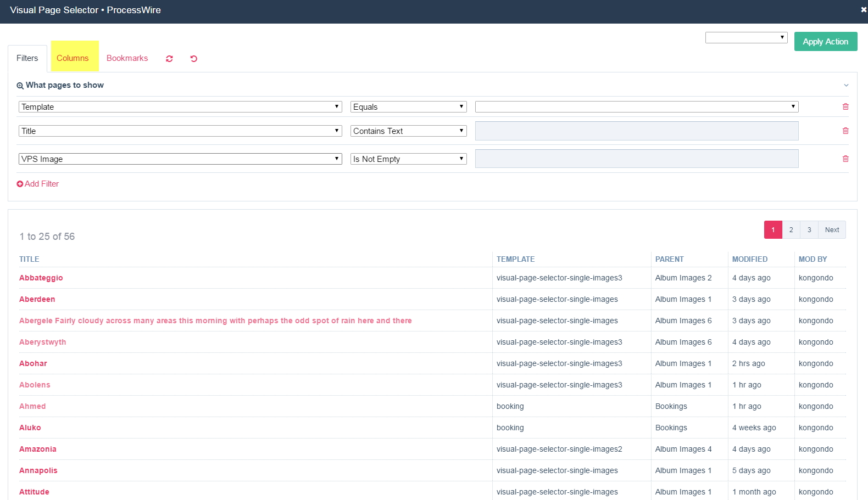Open the Aluko page link
The height and width of the screenshot is (500, 868).
point(30,428)
